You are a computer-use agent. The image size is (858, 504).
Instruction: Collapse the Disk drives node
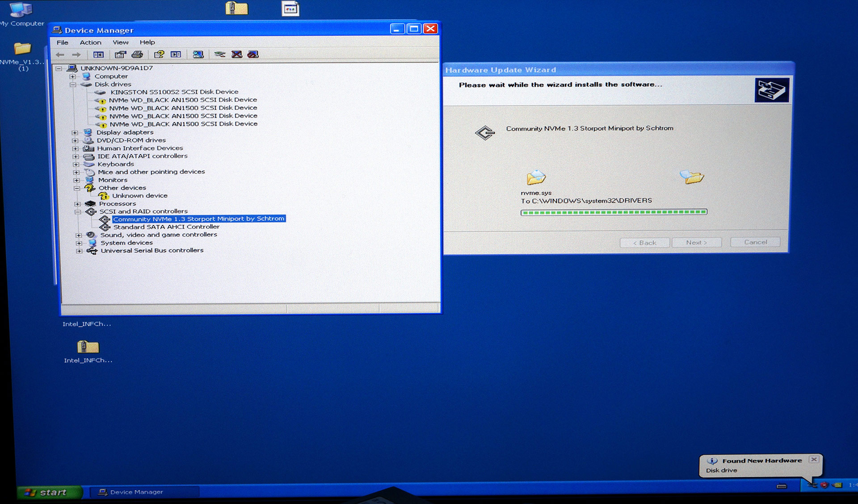point(73,84)
